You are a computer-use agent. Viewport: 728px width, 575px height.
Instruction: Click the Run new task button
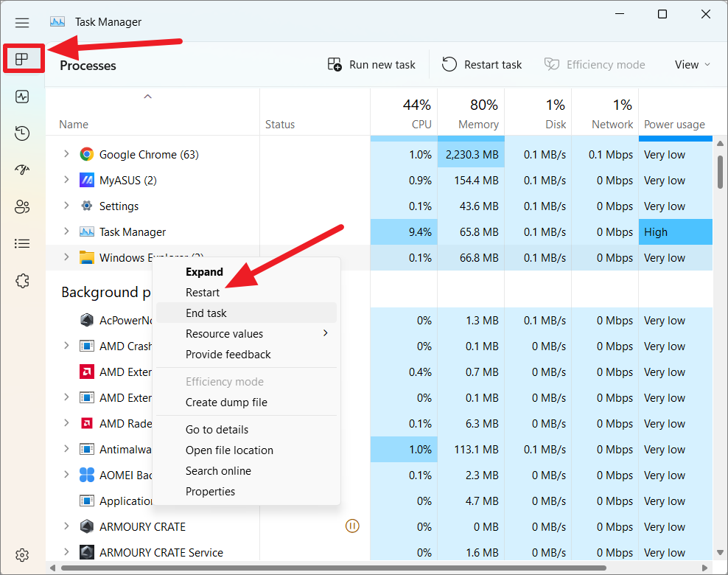point(372,65)
